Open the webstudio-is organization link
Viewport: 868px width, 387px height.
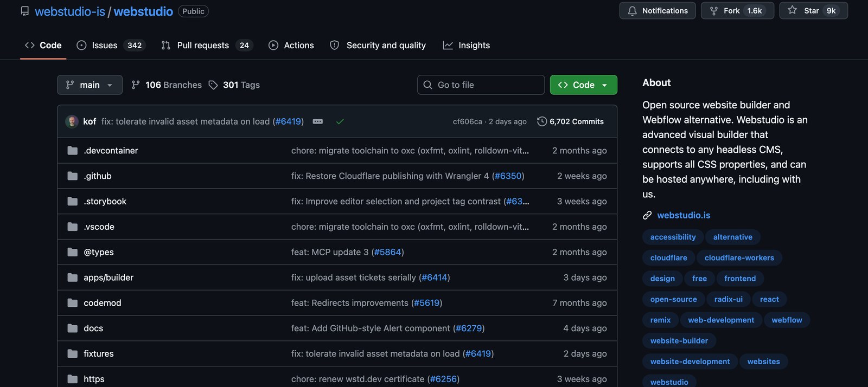coord(70,11)
